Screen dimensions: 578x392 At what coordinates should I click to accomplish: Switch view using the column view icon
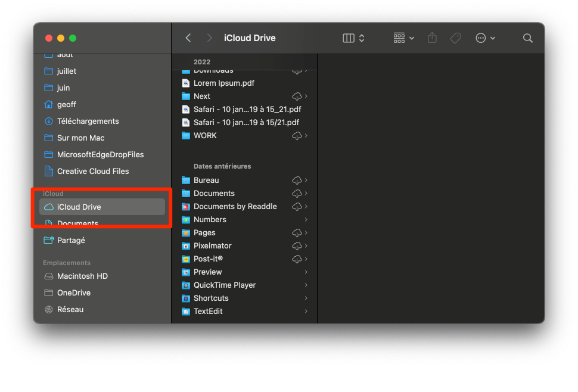349,38
